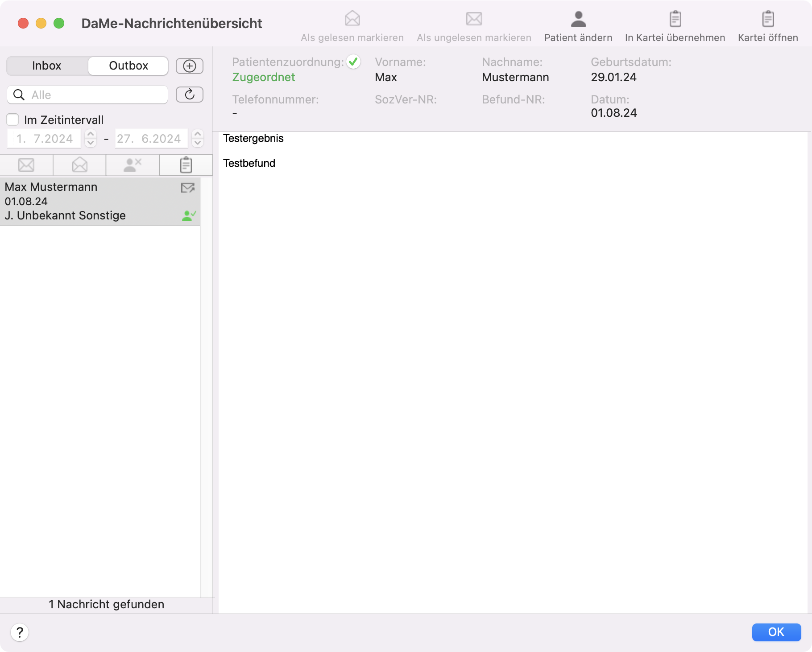Click the 1 Nachricht gefunden status text
This screenshot has width=812, height=652.
pyautogui.click(x=106, y=604)
